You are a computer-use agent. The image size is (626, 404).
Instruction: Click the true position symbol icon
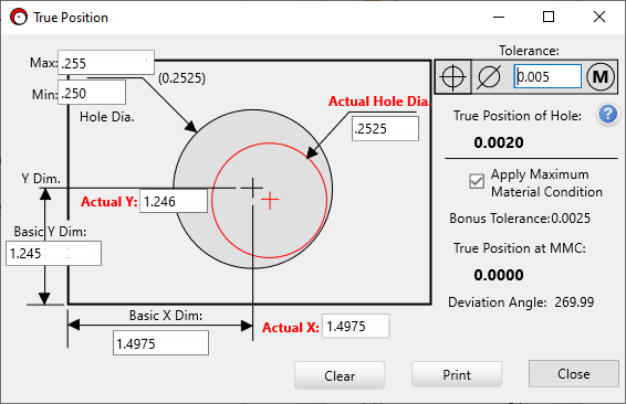tap(453, 77)
